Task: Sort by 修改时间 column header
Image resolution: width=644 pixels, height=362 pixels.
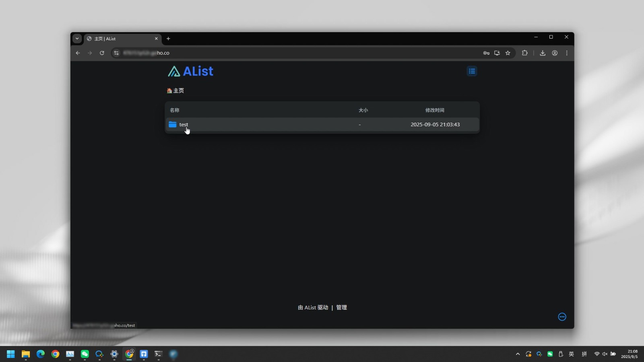Action: tap(435, 110)
